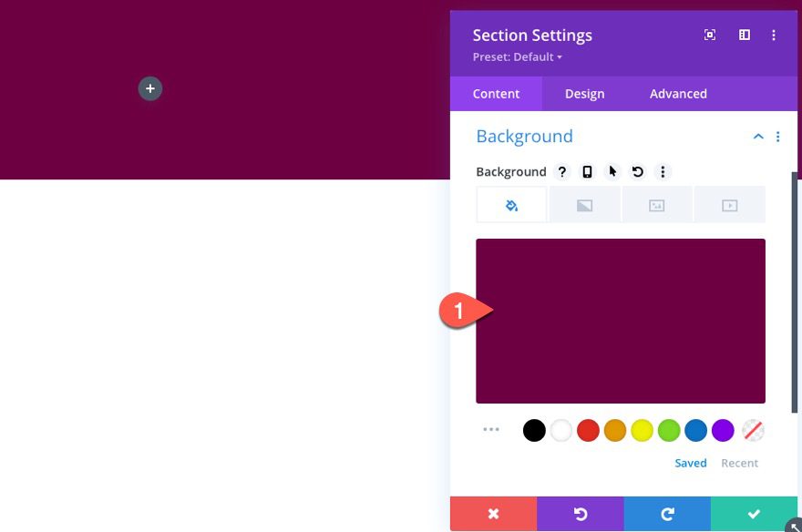View Recent colors link
This screenshot has width=802, height=532.
(739, 463)
